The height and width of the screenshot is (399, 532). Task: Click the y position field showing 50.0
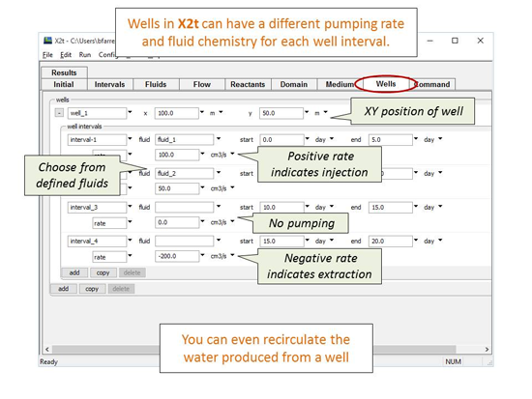point(281,113)
